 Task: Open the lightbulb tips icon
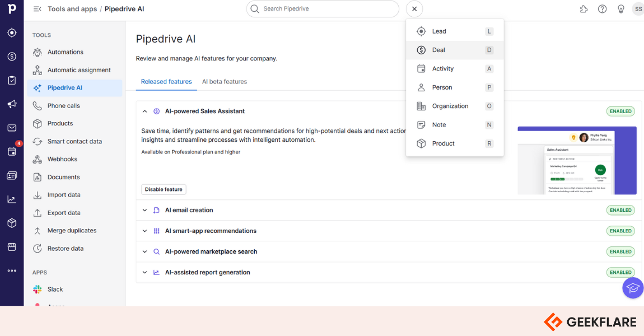pyautogui.click(x=621, y=8)
